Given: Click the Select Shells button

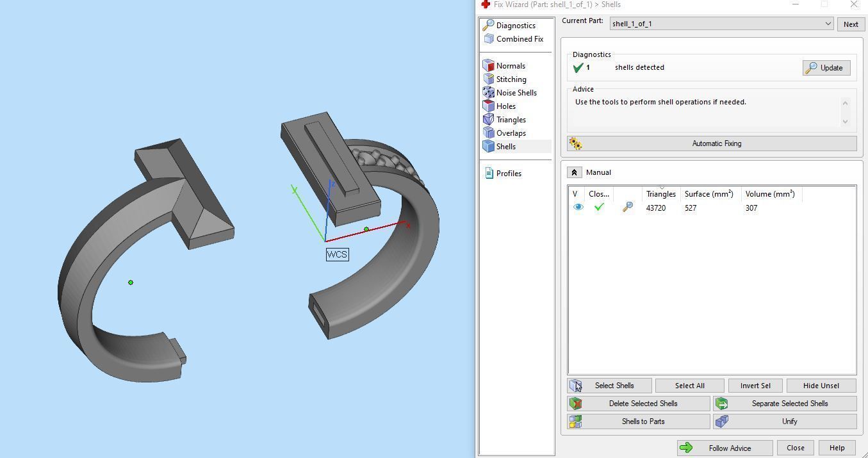Looking at the screenshot, I should (610, 386).
